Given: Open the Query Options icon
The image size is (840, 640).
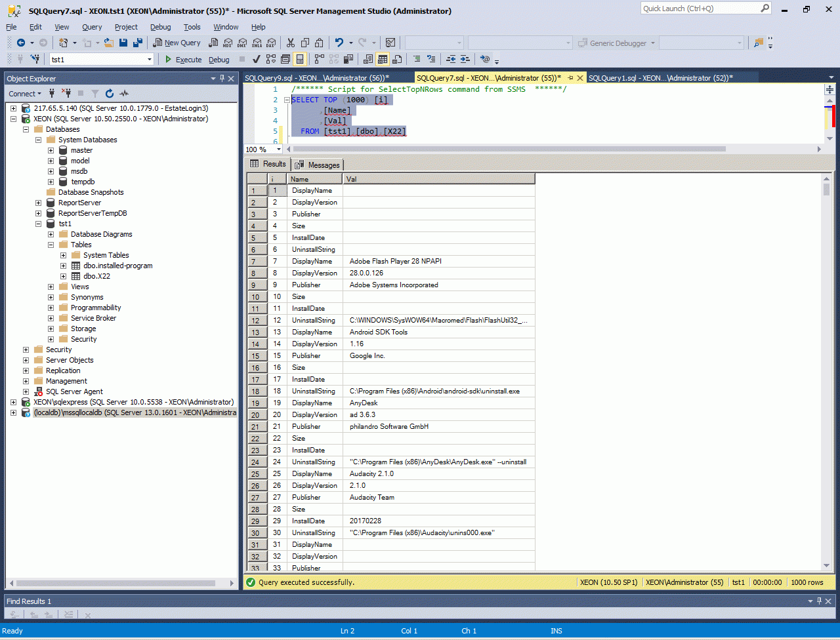Looking at the screenshot, I should [x=285, y=59].
